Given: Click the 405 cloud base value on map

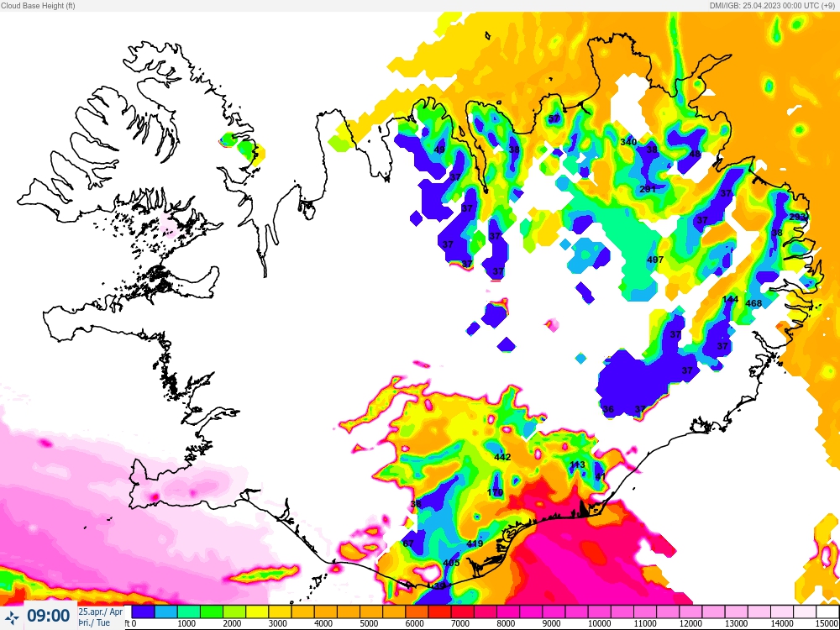Looking at the screenshot, I should [x=452, y=563].
